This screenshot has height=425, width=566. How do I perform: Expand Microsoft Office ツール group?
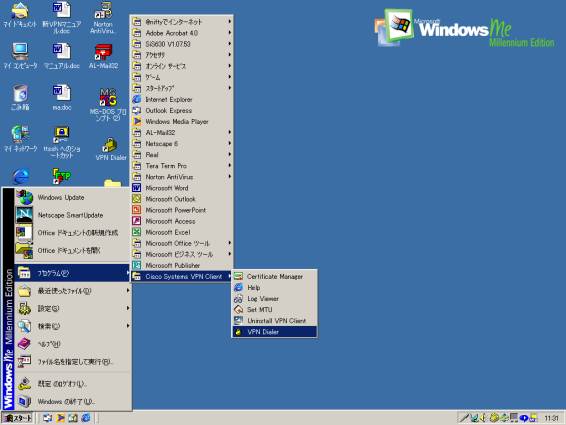182,243
